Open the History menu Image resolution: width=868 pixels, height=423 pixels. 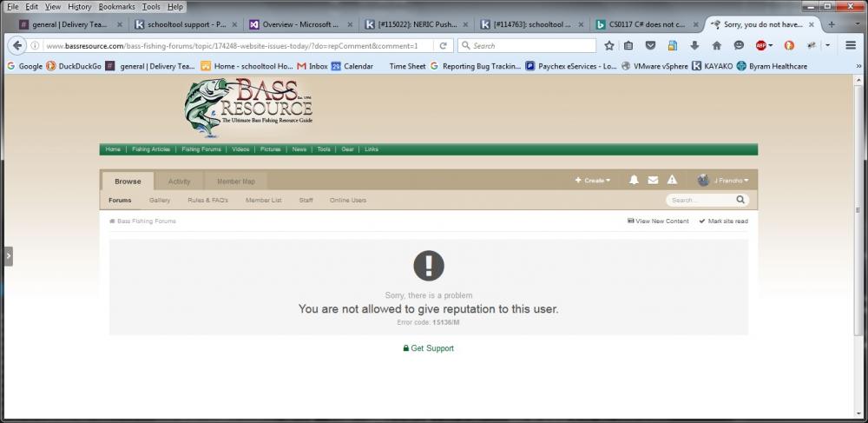click(x=80, y=7)
